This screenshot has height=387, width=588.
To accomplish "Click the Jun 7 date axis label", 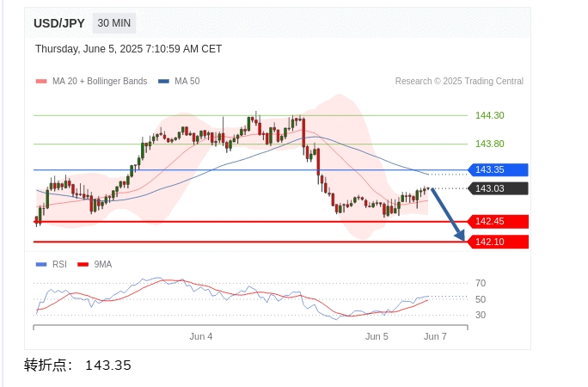I will click(x=435, y=336).
